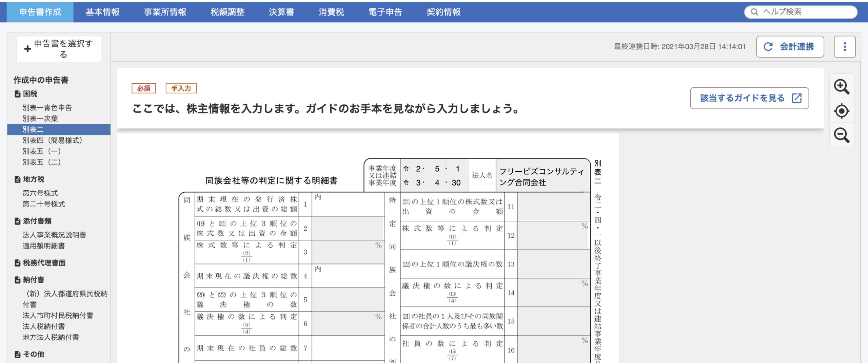The image size is (868, 363).
Task: Select 第二十号様式 under 地方税
Action: [43, 204]
